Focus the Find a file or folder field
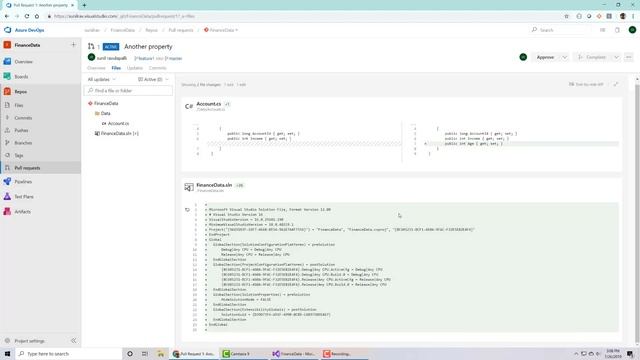 [x=129, y=91]
